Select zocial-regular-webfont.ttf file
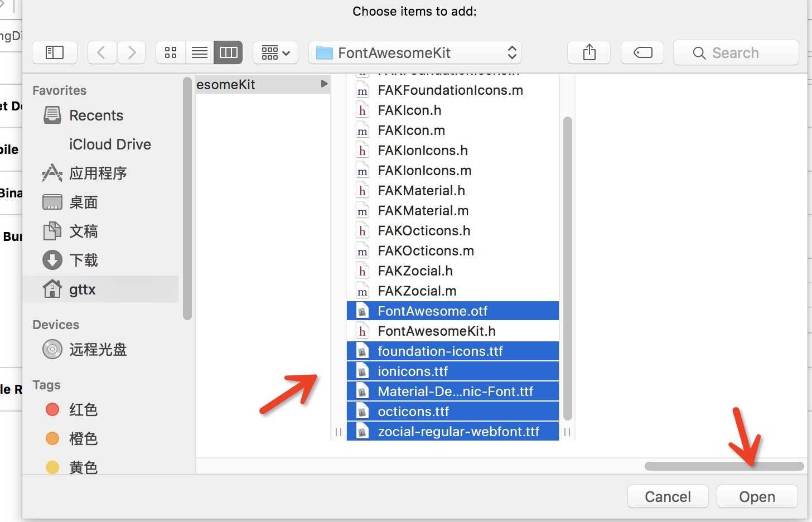 452,431
